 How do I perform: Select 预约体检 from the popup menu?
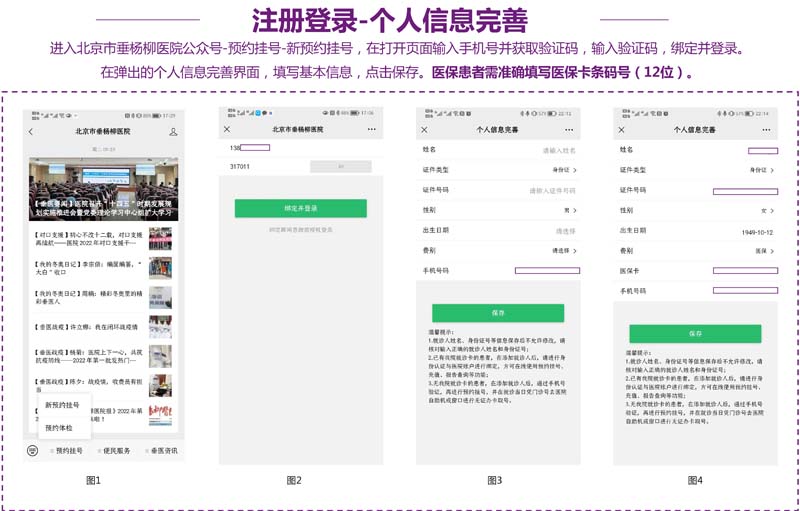tap(59, 428)
